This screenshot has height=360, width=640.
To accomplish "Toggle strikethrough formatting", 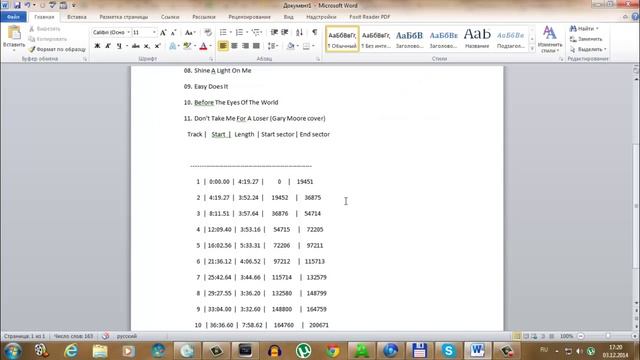I will click(136, 46).
